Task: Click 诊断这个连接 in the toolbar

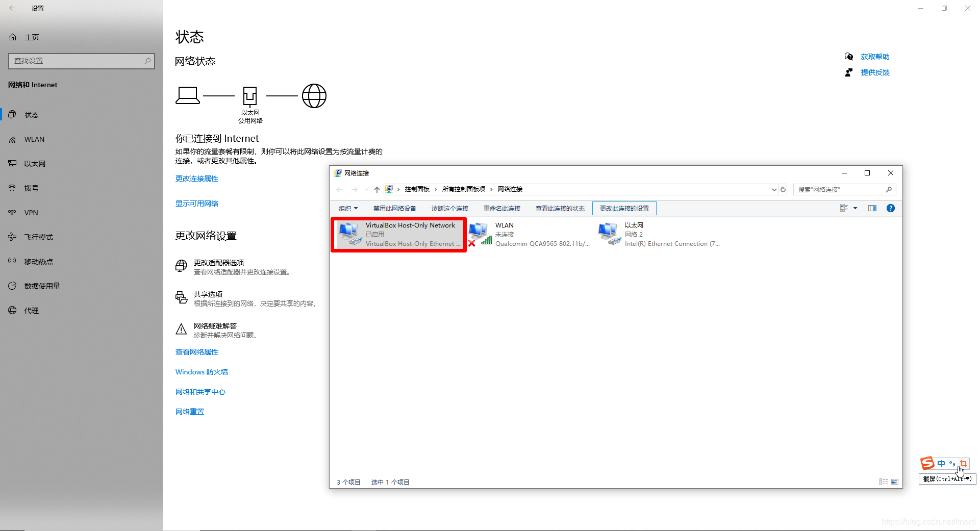Action: coord(450,208)
